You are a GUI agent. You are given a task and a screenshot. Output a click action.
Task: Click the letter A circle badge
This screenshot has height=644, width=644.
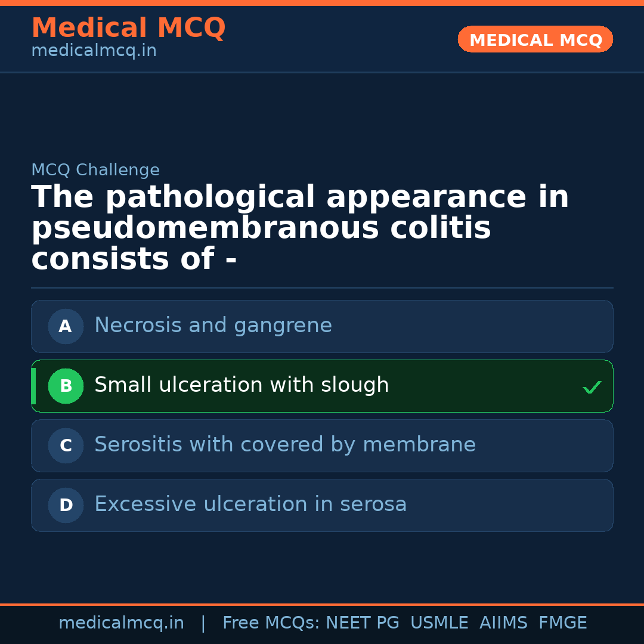(66, 326)
